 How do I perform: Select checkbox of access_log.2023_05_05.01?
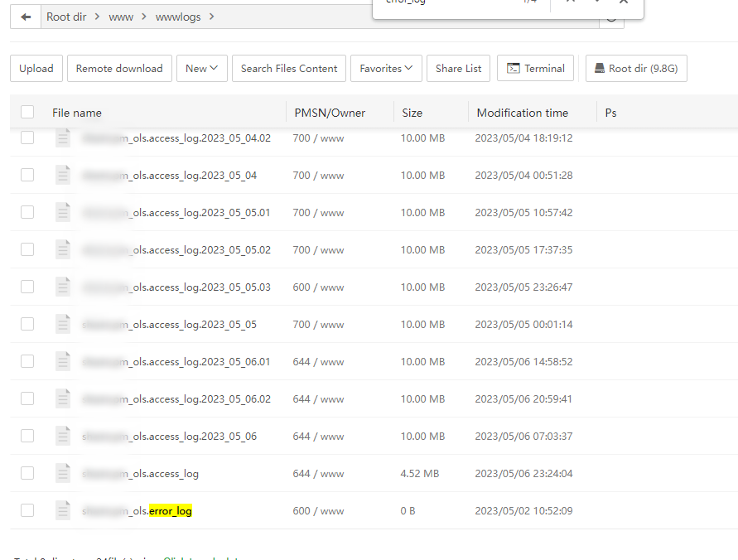point(27,212)
